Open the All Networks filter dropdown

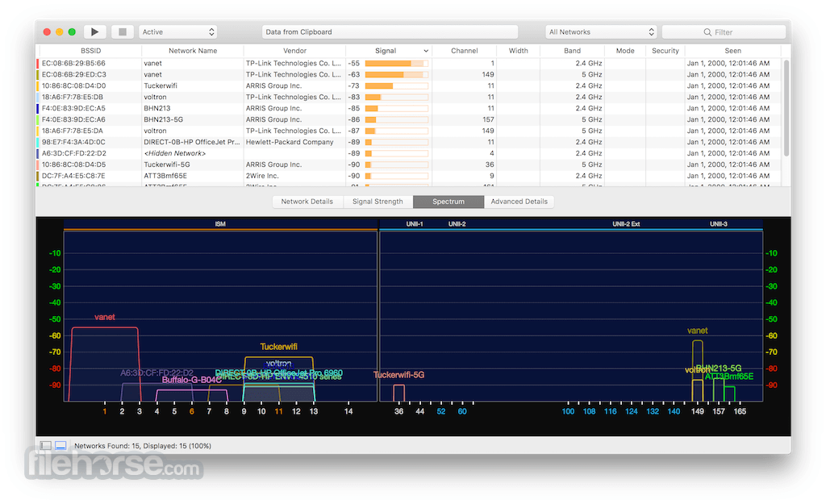coord(600,31)
